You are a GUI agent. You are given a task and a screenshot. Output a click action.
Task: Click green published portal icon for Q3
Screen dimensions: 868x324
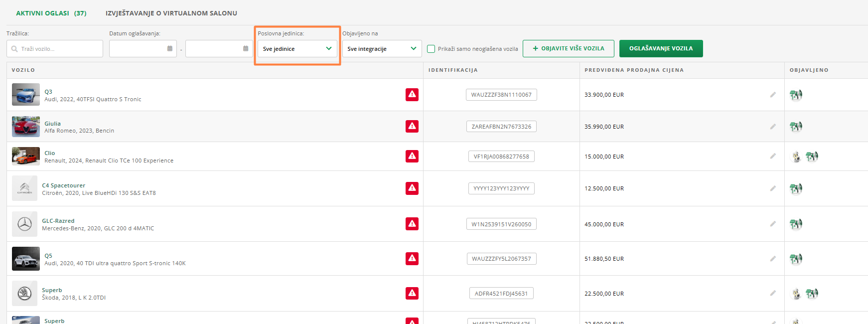(x=796, y=95)
